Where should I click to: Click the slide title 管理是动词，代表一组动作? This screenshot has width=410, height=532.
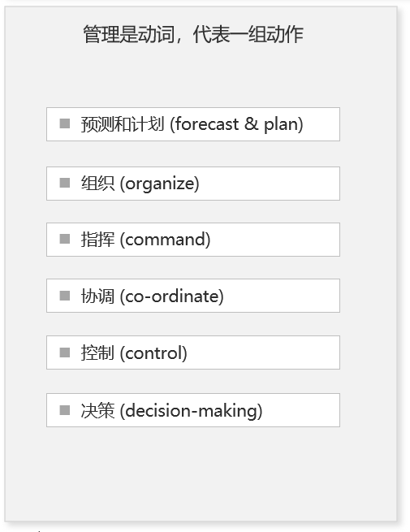[x=193, y=34]
